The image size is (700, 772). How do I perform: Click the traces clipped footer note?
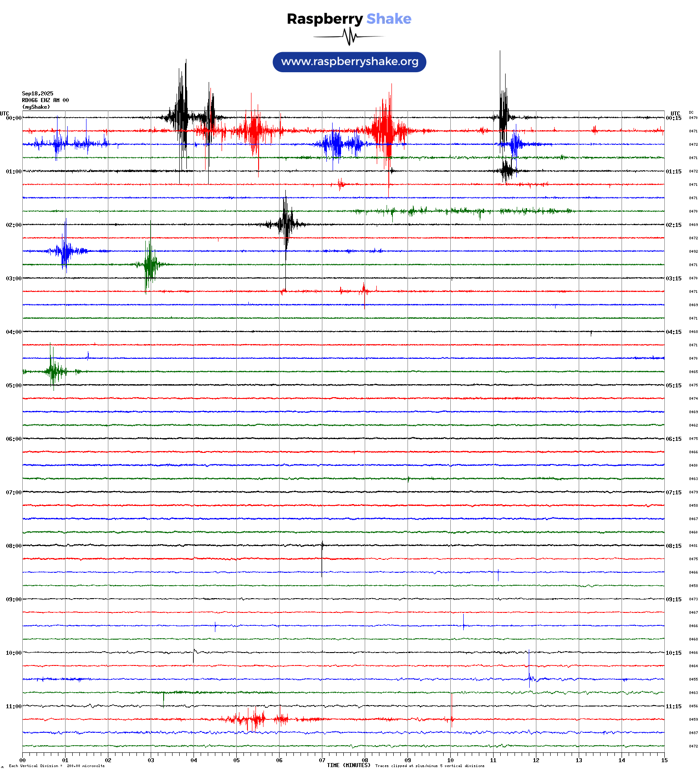point(429,766)
